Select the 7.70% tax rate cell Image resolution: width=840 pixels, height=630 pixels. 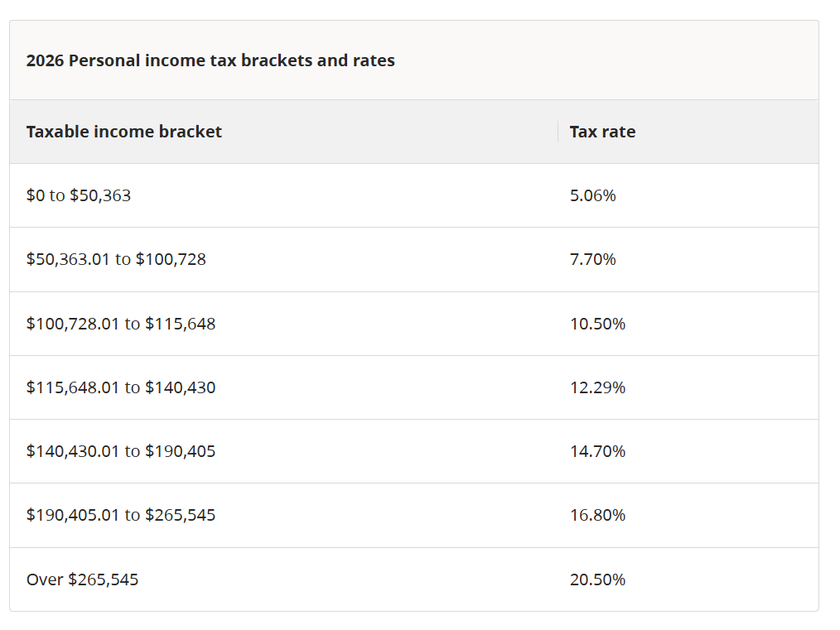tap(592, 259)
